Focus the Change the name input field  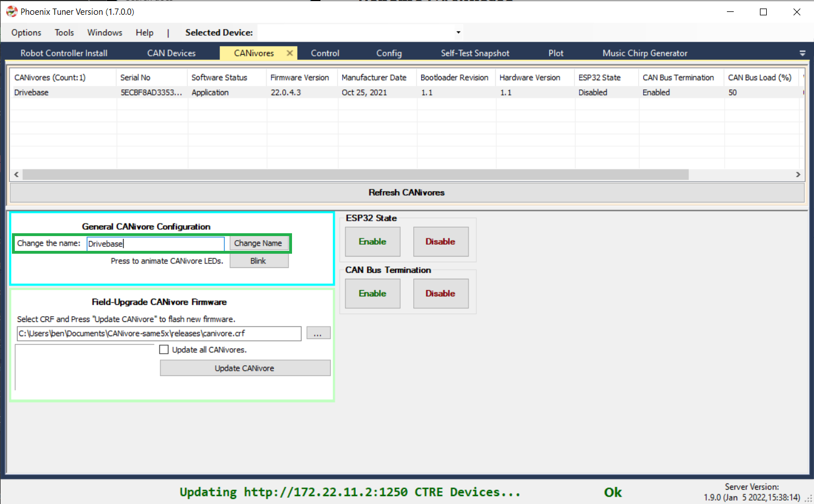(x=155, y=243)
